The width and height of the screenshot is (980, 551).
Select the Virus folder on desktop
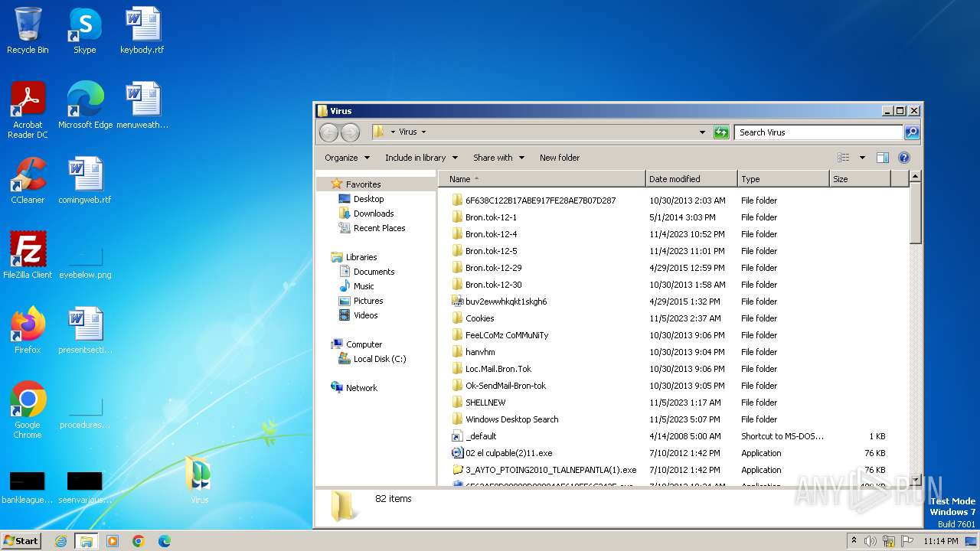(199, 480)
